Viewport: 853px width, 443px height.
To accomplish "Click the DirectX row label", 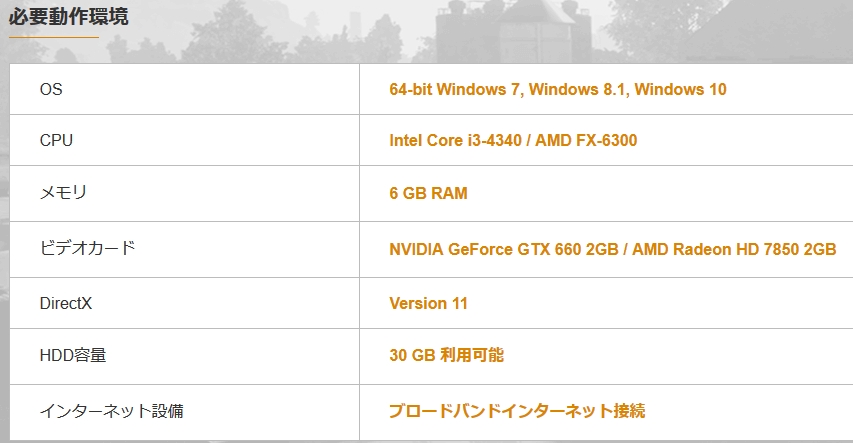I will click(66, 303).
